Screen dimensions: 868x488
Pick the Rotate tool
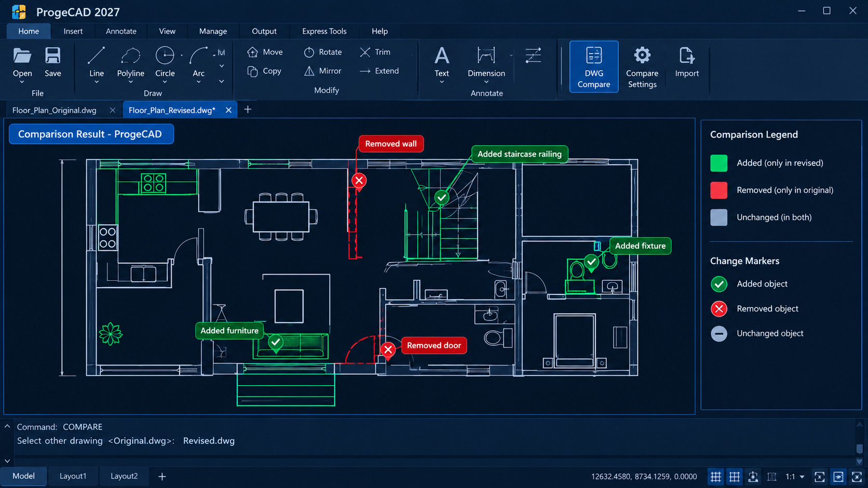323,52
